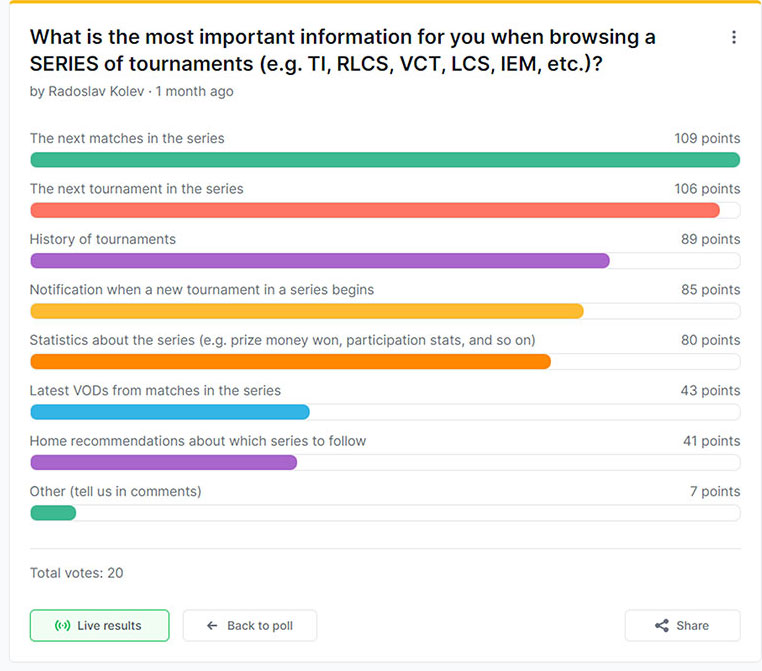The width and height of the screenshot is (762, 671).
Task: Click the poll question heading
Action: tap(343, 49)
